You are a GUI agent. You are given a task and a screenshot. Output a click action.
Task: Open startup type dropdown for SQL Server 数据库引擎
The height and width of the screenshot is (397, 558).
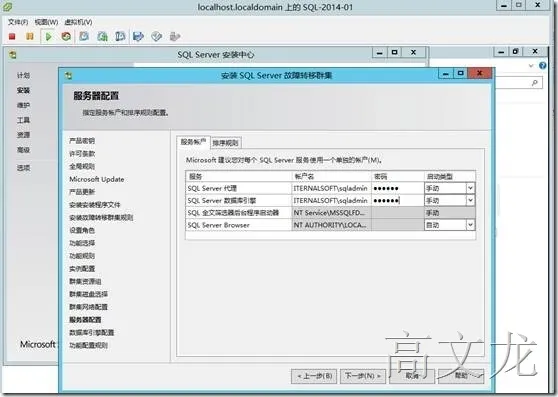pyautogui.click(x=470, y=200)
